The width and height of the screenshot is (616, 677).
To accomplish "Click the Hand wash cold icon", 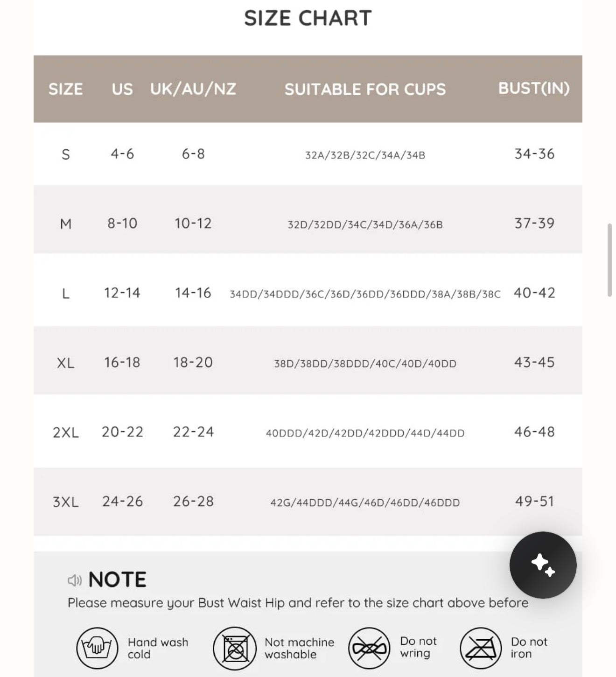I will pos(97,648).
